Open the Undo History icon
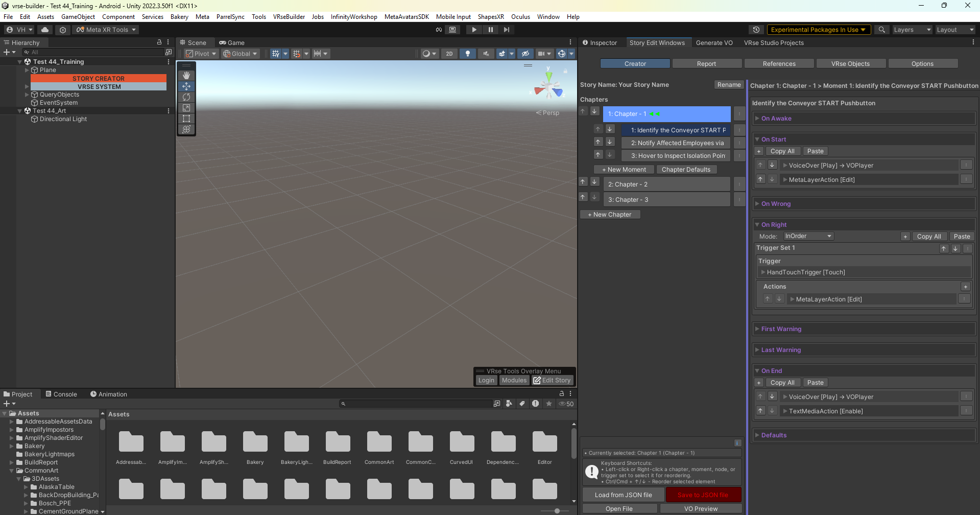This screenshot has height=515, width=980. 756,30
